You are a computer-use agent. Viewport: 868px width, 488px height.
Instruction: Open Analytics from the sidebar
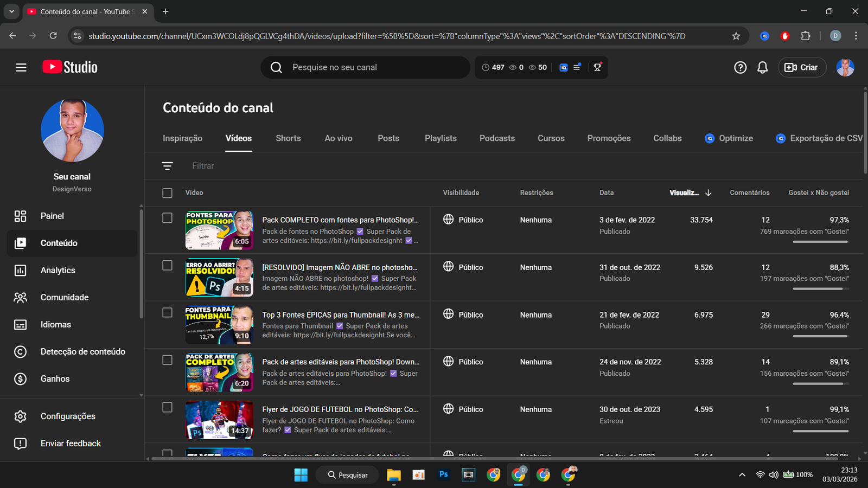coord(58,270)
